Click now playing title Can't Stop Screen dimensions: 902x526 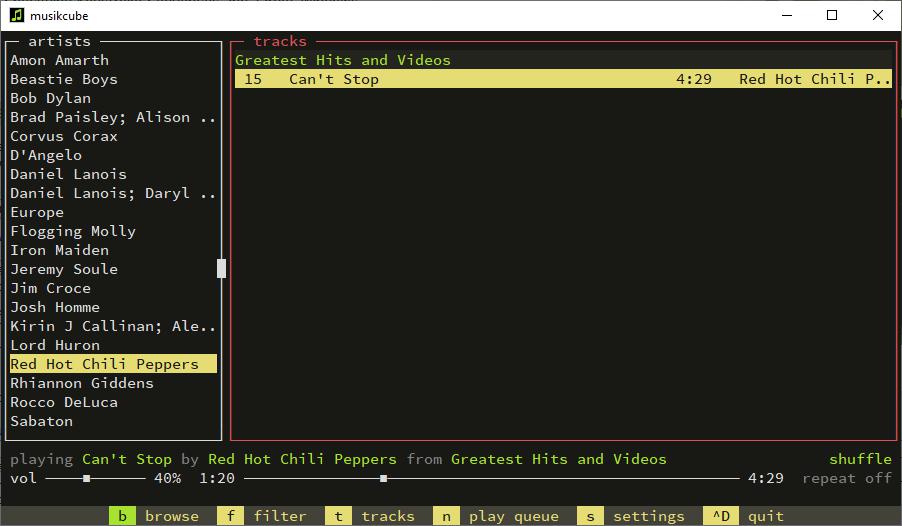(x=127, y=459)
